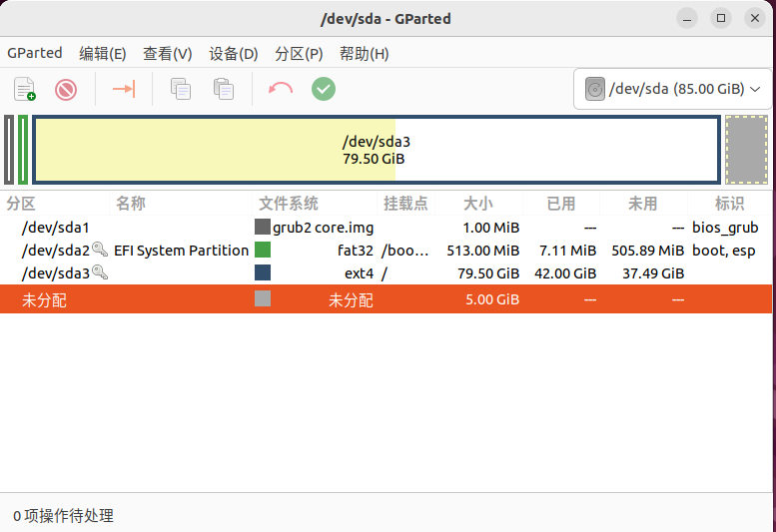This screenshot has height=532, width=776.
Task: Click the 79.50 GiB size cell in table
Action: coord(488,272)
